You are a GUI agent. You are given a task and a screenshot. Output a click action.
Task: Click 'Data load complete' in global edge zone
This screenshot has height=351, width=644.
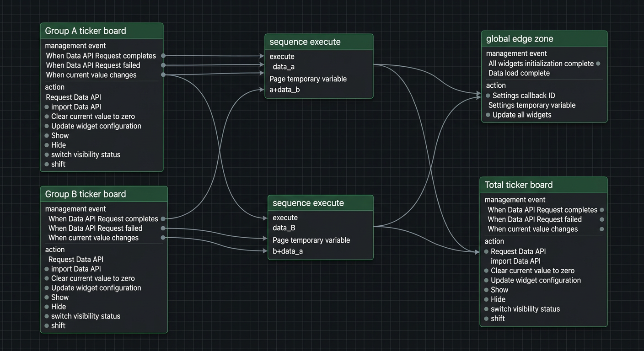click(519, 73)
